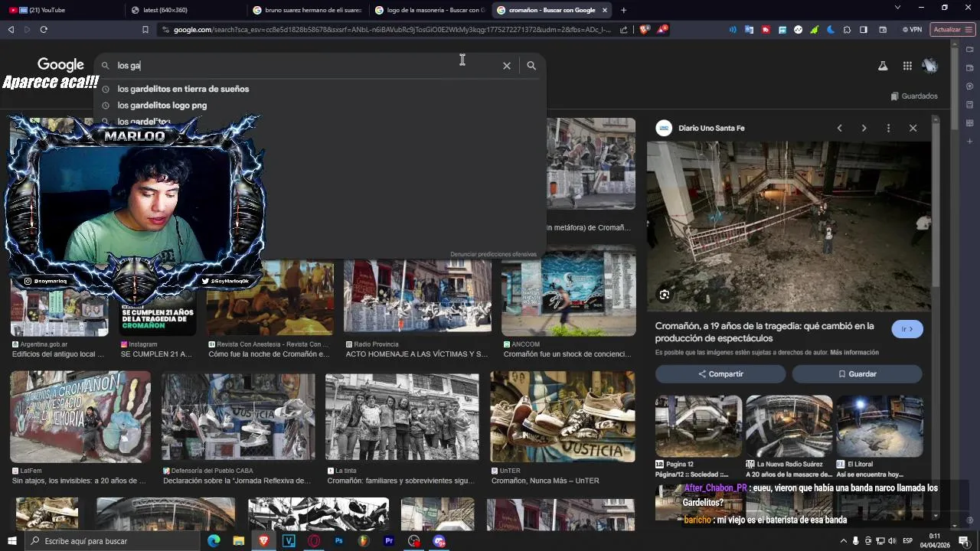Image resolution: width=980 pixels, height=551 pixels.
Task: Open the translate extension icon
Action: 750,30
